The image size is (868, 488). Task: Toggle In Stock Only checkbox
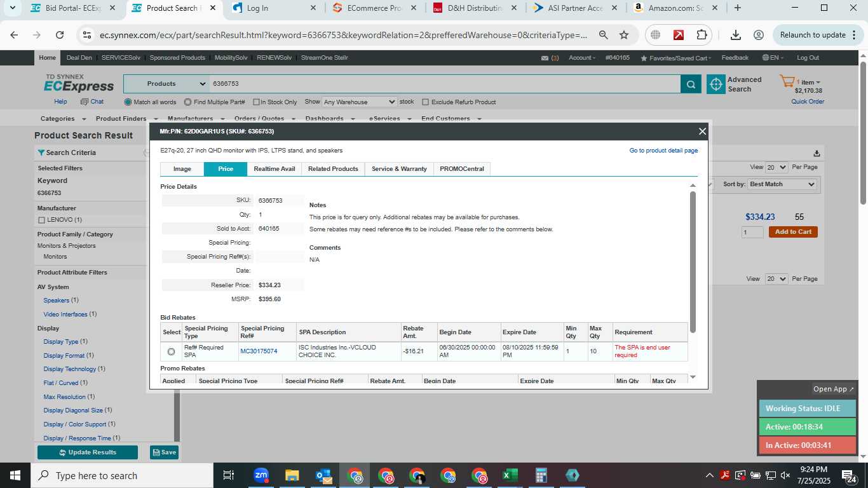coord(256,102)
